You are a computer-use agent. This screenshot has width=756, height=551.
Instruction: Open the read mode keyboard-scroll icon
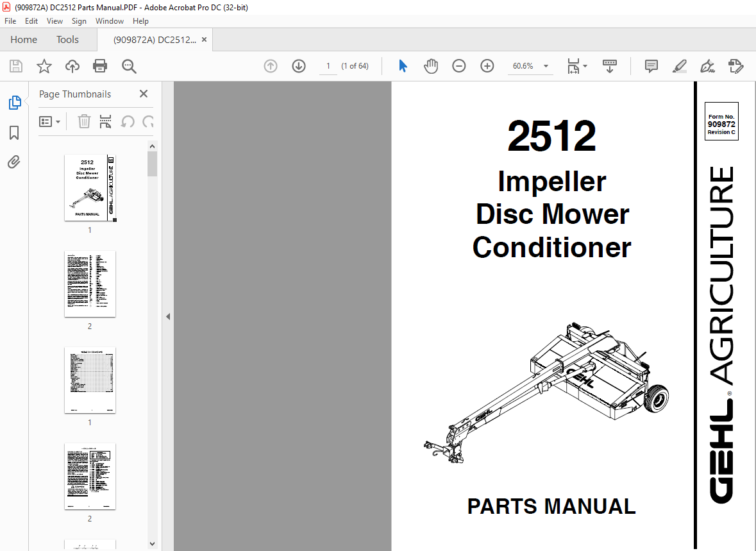(609, 66)
